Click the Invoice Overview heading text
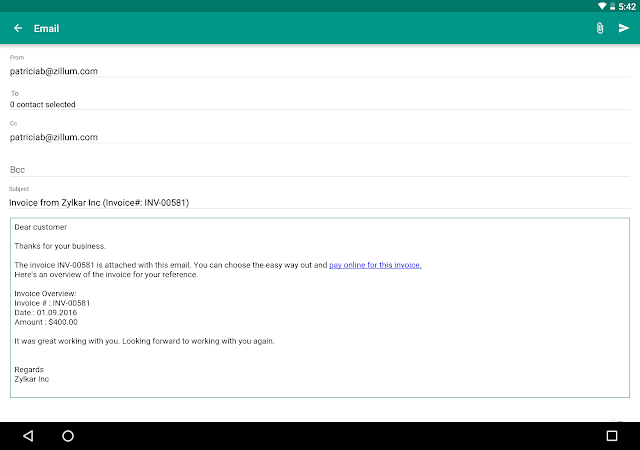 tap(45, 294)
